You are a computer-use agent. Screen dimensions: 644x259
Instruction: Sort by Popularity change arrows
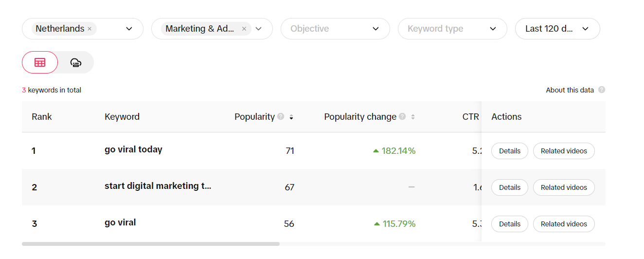click(x=412, y=117)
